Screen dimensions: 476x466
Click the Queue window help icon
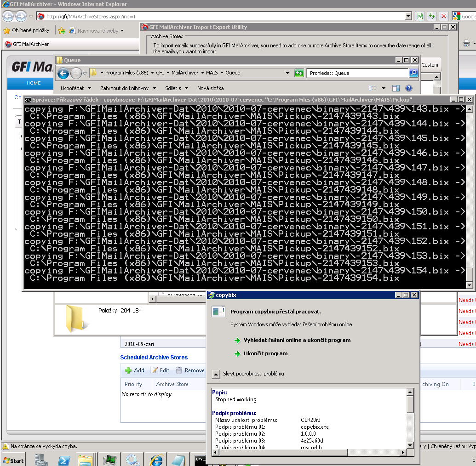[409, 88]
